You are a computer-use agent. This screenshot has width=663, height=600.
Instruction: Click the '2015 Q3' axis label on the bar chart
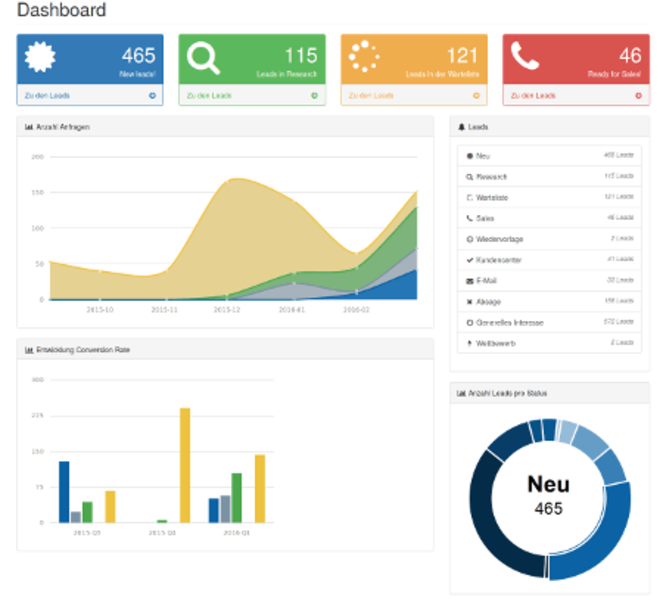[87, 533]
